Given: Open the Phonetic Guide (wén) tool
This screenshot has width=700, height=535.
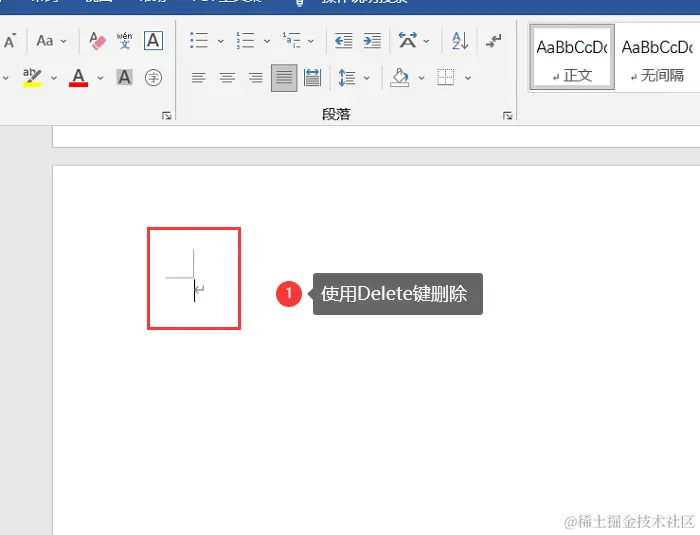Looking at the screenshot, I should click(x=125, y=41).
